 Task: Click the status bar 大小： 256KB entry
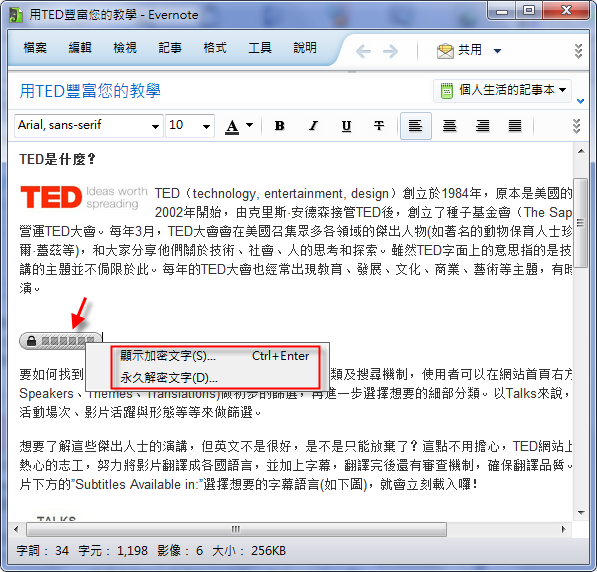pyautogui.click(x=249, y=551)
